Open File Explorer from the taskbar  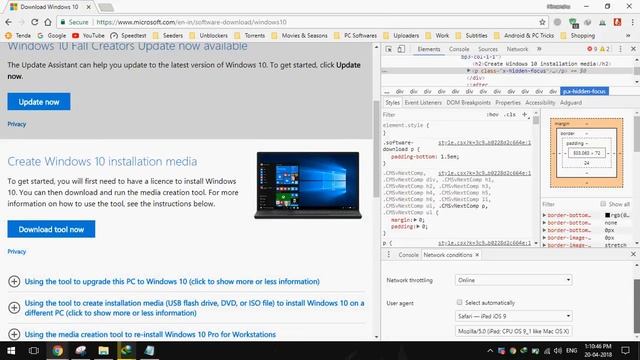click(x=103, y=351)
